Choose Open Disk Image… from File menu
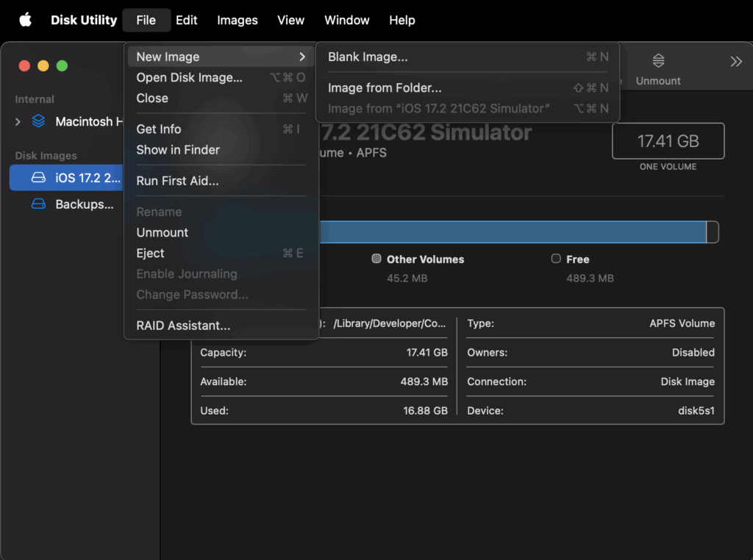The image size is (753, 560). [221, 77]
